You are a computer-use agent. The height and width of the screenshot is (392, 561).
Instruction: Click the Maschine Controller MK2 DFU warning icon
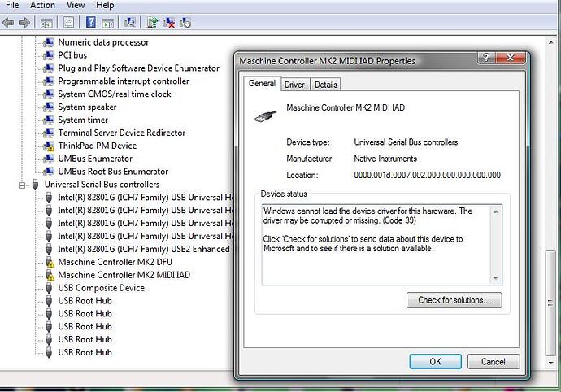point(50,263)
